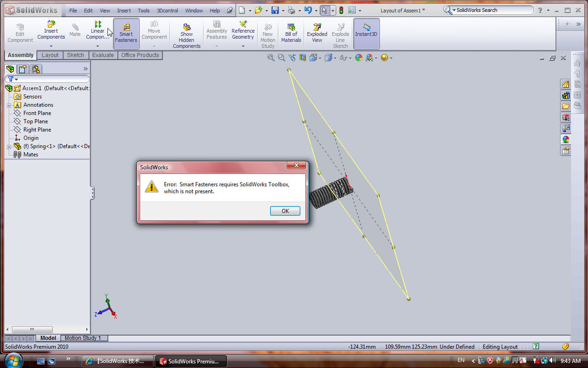The width and height of the screenshot is (588, 368).
Task: Open the Insert Components dropdown arrow
Action: [51, 46]
